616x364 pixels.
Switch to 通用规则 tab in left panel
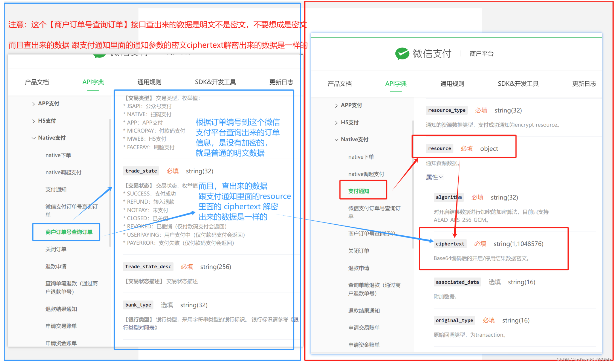149,82
